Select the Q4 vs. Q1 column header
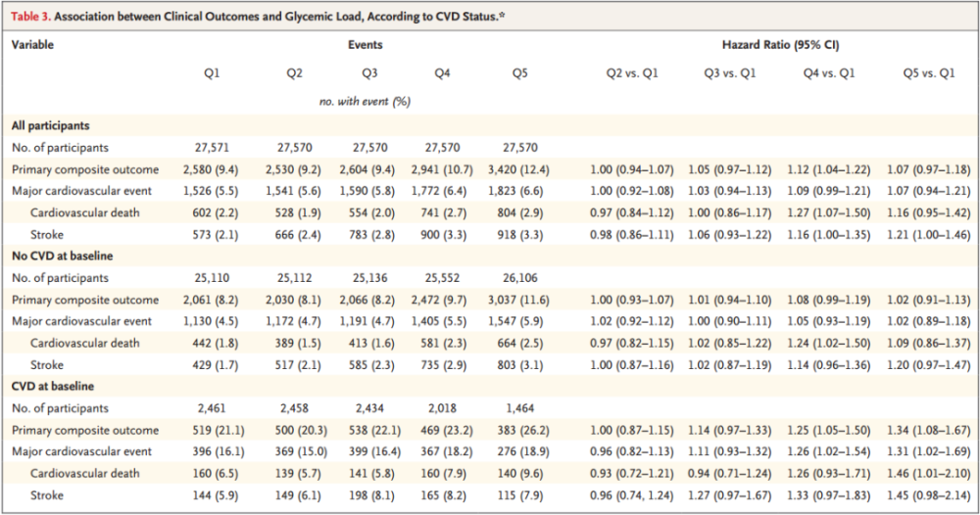Image resolution: width=980 pixels, height=515 pixels. [x=827, y=73]
